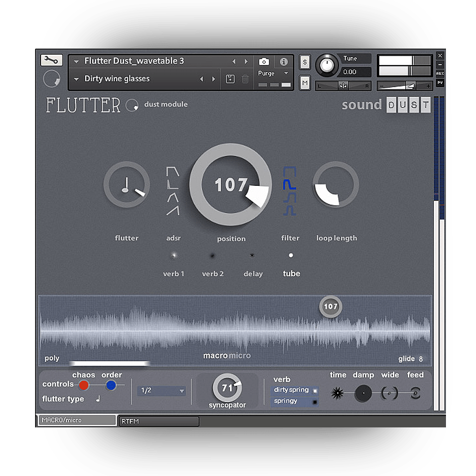Screen dimensions: 476x476
Task: Adjust the verb damp black knob
Action: point(363,393)
